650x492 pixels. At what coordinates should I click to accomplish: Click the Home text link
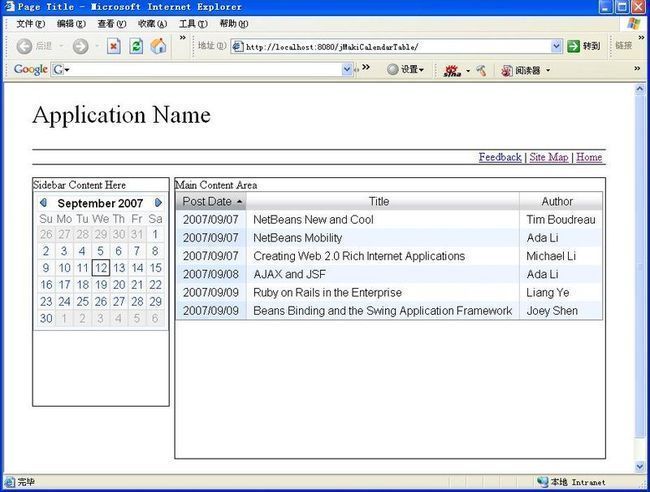(589, 157)
